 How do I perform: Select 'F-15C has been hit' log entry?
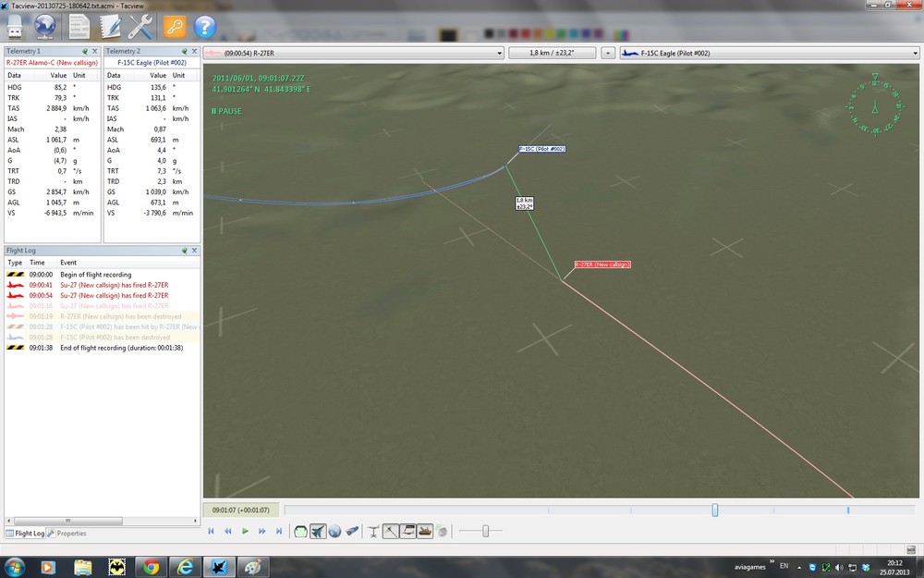[x=102, y=326]
